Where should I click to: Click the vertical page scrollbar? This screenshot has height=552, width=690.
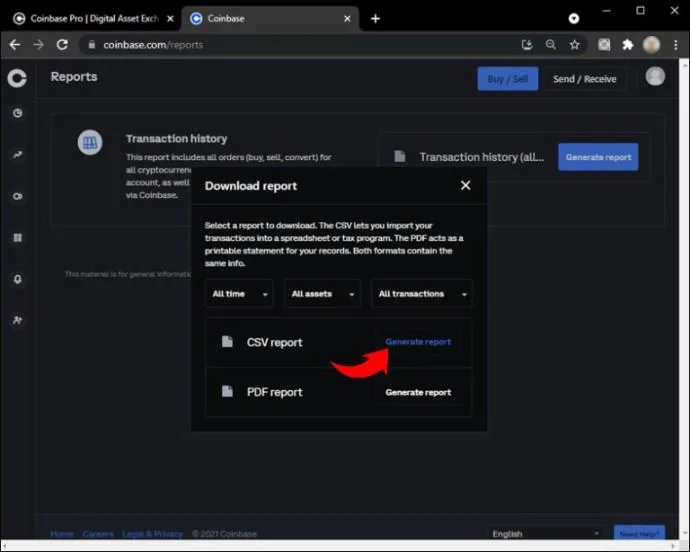(x=684, y=299)
